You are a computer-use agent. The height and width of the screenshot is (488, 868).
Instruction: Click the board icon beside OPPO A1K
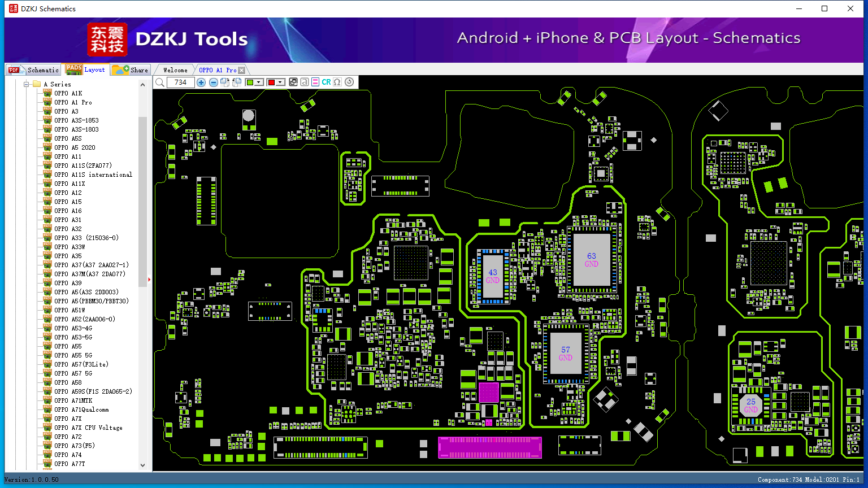pos(47,93)
